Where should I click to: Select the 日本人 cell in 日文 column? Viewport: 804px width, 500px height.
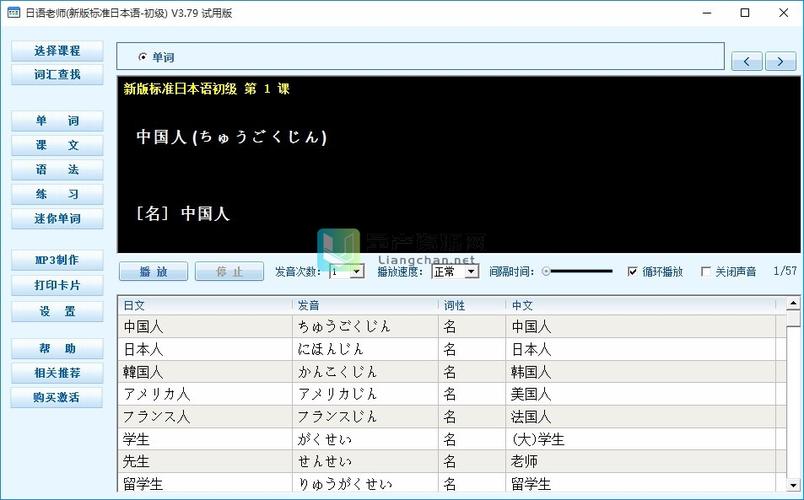click(205, 349)
